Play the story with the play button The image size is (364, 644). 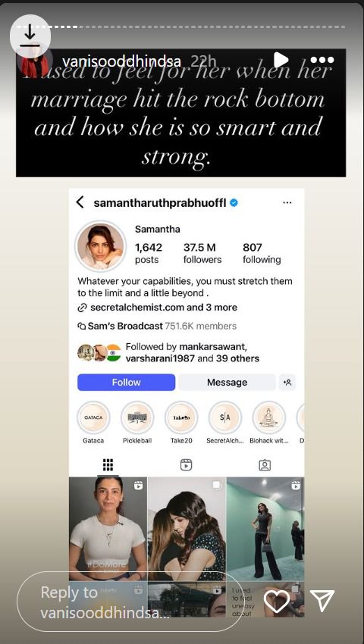pyautogui.click(x=281, y=60)
